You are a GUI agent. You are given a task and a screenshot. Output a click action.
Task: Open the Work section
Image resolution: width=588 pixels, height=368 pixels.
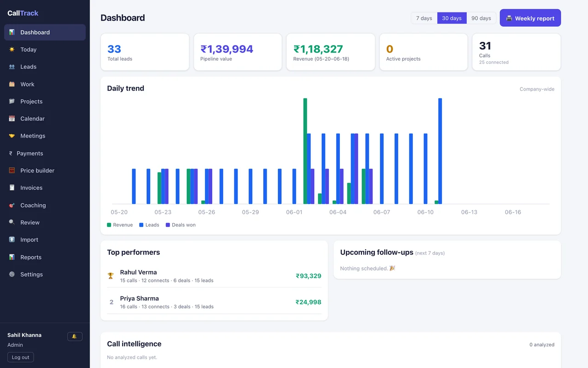pos(45,84)
